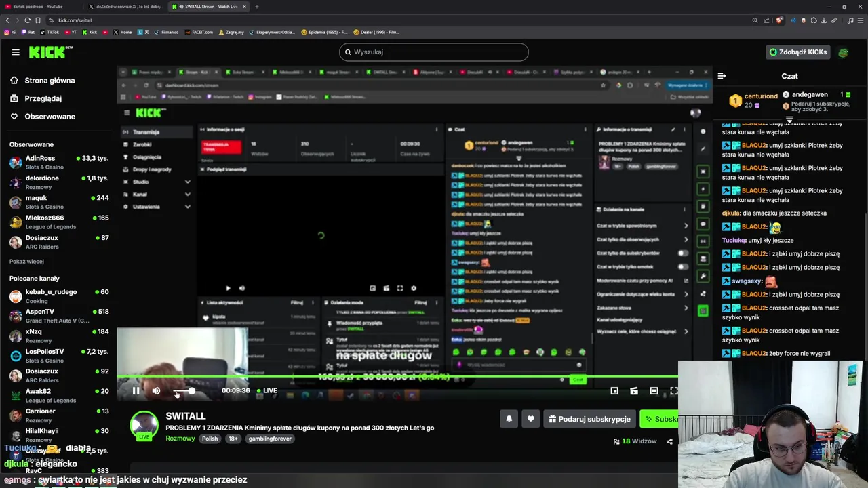868x488 pixels.
Task: Open Mlekosz666 channel in sidebar
Action: click(x=59, y=222)
